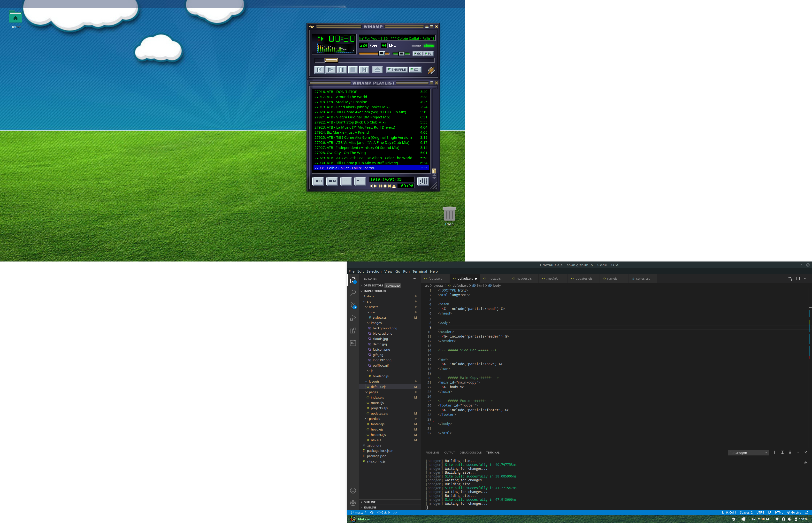Viewport: 812px width, 523px height.
Task: Open the File menu
Action: click(x=351, y=271)
